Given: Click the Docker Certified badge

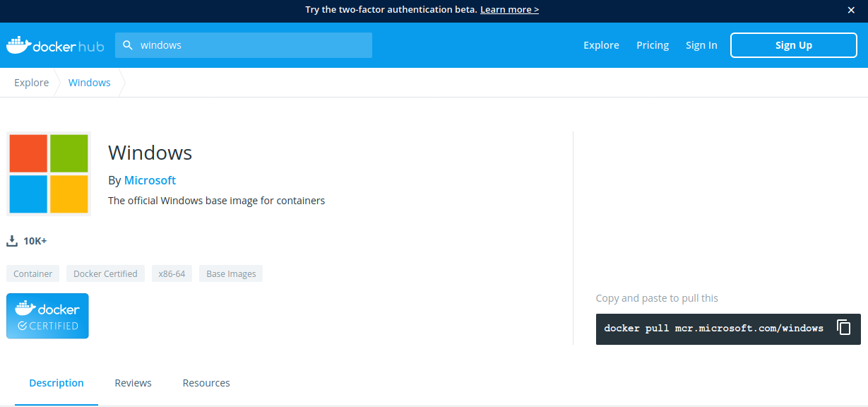Looking at the screenshot, I should coord(47,316).
